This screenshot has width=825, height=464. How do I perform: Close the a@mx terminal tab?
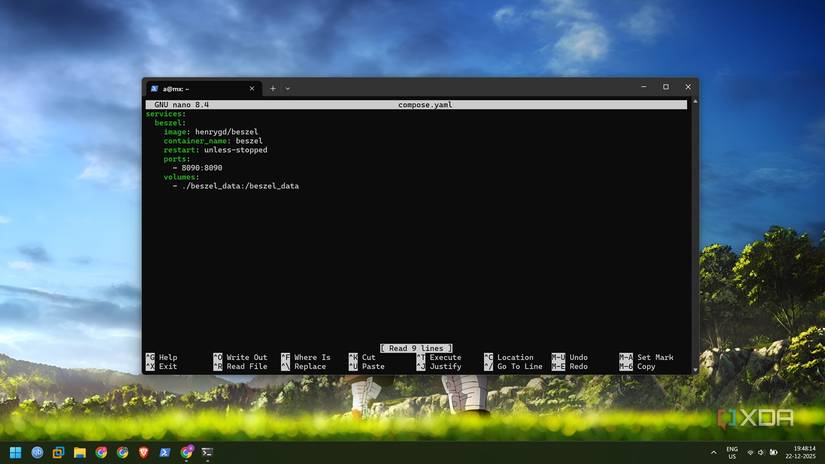(x=252, y=89)
